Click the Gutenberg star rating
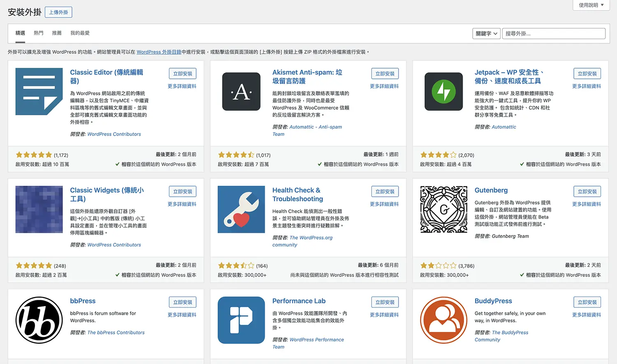Screen dimensions: 617x364 coord(438,266)
